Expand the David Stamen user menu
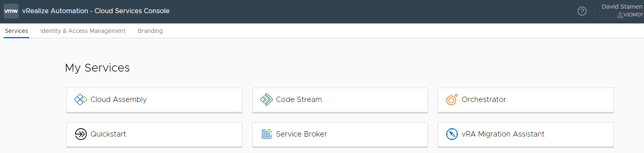The width and height of the screenshot is (644, 153). 622,7
